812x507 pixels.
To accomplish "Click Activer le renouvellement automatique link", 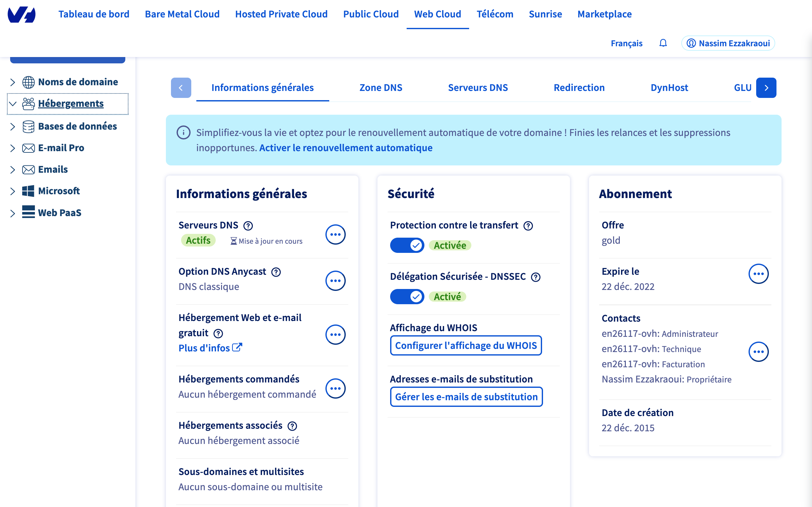I will point(346,148).
